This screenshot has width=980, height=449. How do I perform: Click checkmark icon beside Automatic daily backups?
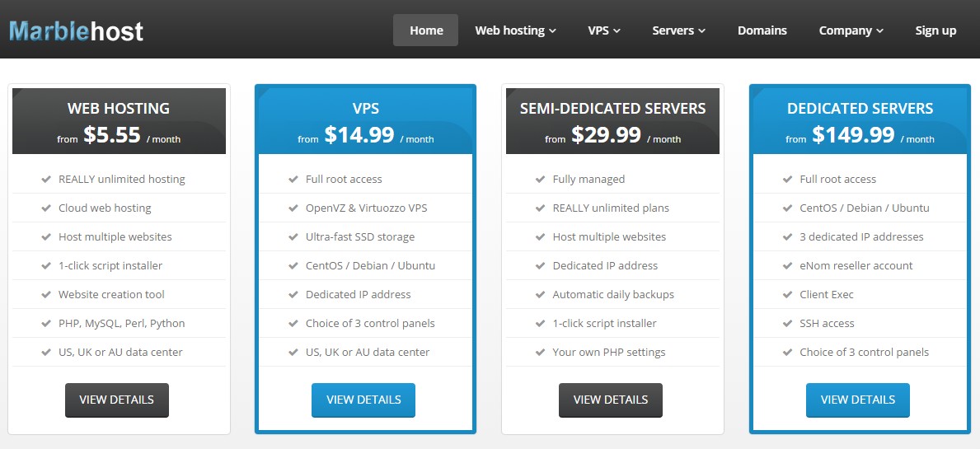pyautogui.click(x=541, y=294)
